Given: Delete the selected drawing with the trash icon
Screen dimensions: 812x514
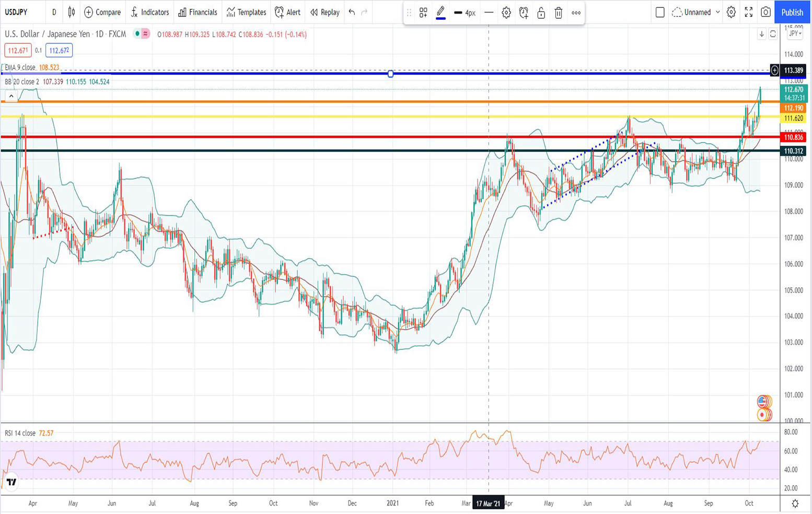Looking at the screenshot, I should (x=558, y=13).
